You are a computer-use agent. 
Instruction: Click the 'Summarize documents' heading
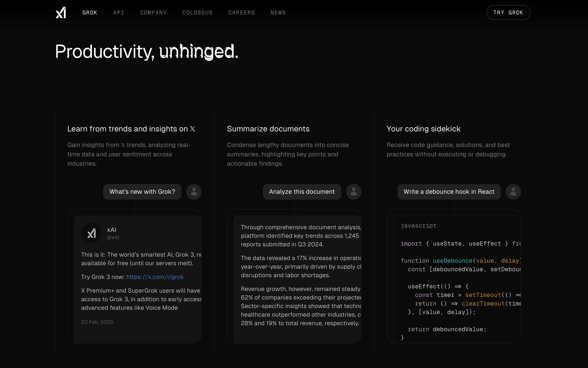click(268, 129)
